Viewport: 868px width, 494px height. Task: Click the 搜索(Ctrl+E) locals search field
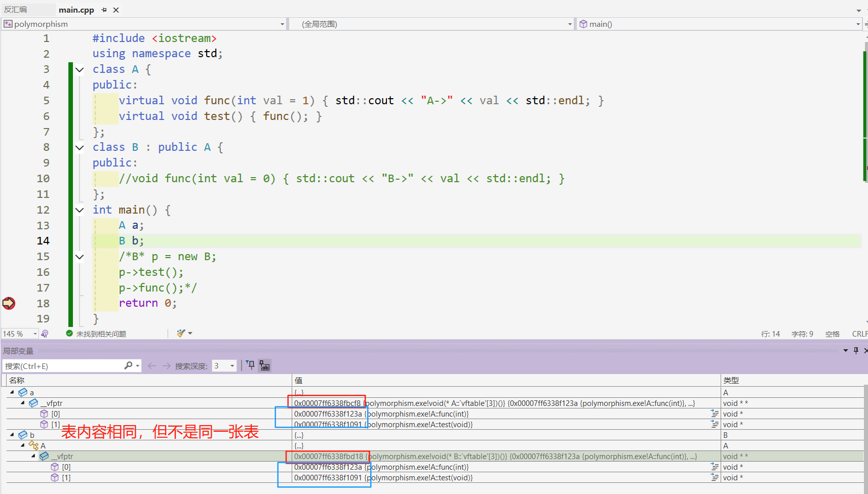[63, 366]
